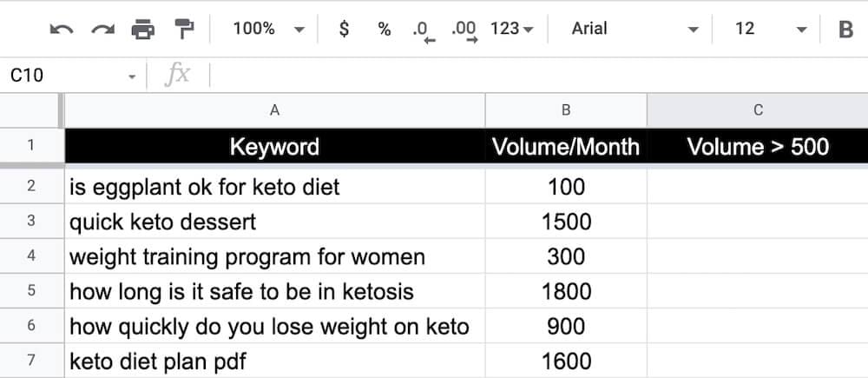This screenshot has width=868, height=378.
Task: Increase decimal places icon
Action: click(x=464, y=30)
